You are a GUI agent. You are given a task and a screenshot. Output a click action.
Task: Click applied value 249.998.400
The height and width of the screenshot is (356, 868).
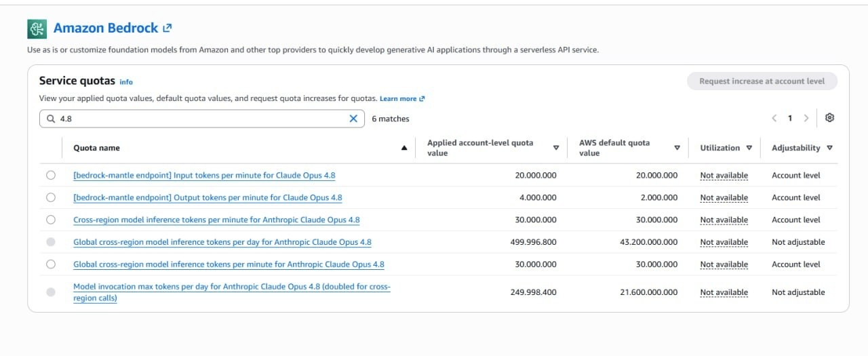pyautogui.click(x=533, y=292)
